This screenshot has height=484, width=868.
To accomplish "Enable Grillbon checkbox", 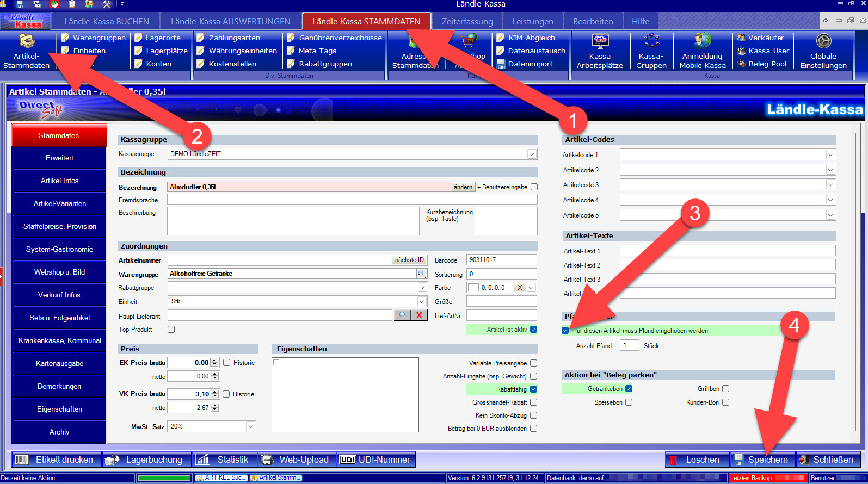I will [x=725, y=389].
